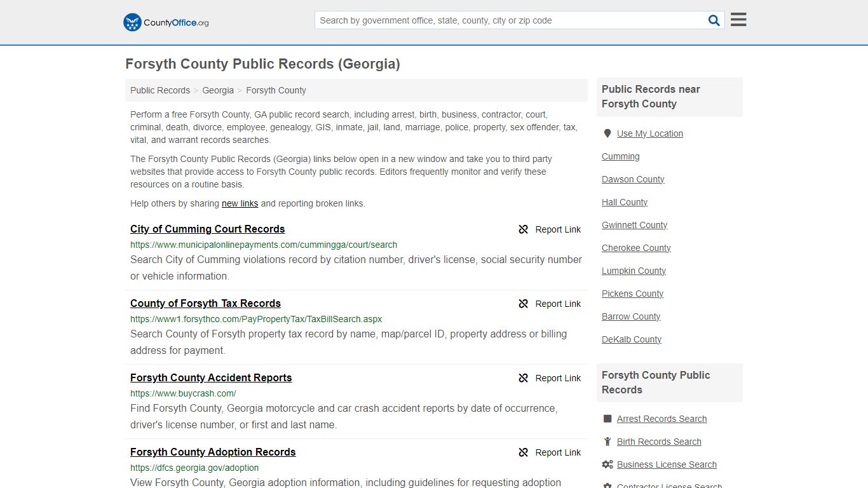
Task: Report Link for City of Cumming Court Records
Action: 558,229
